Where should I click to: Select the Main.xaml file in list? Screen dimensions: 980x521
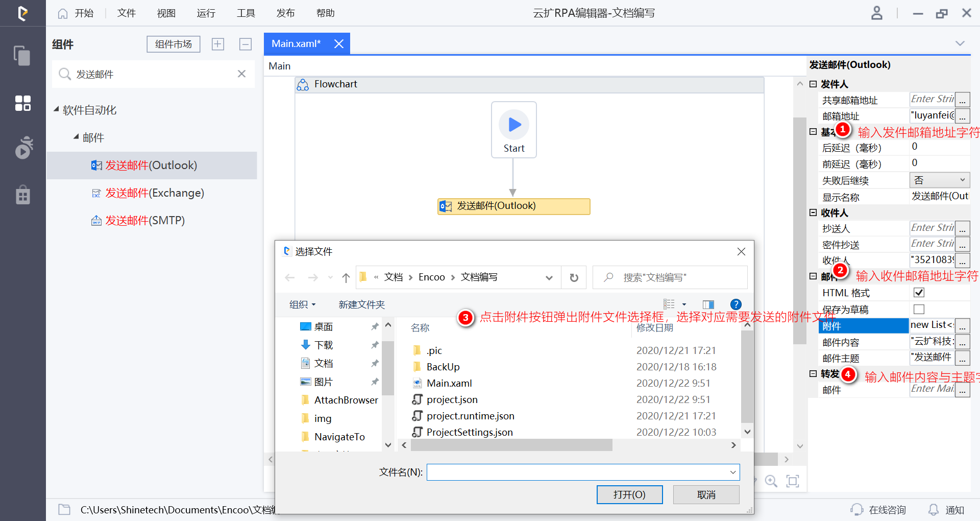tap(449, 383)
